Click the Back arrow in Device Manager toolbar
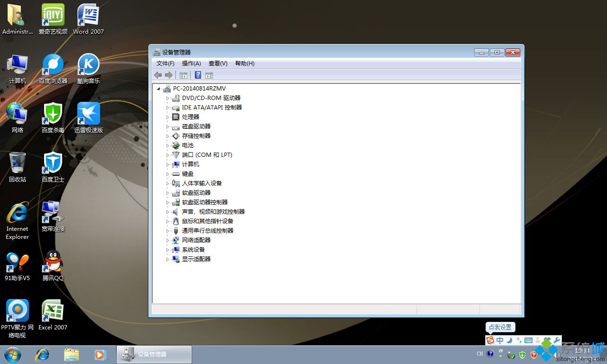The height and width of the screenshot is (364, 607). 158,75
